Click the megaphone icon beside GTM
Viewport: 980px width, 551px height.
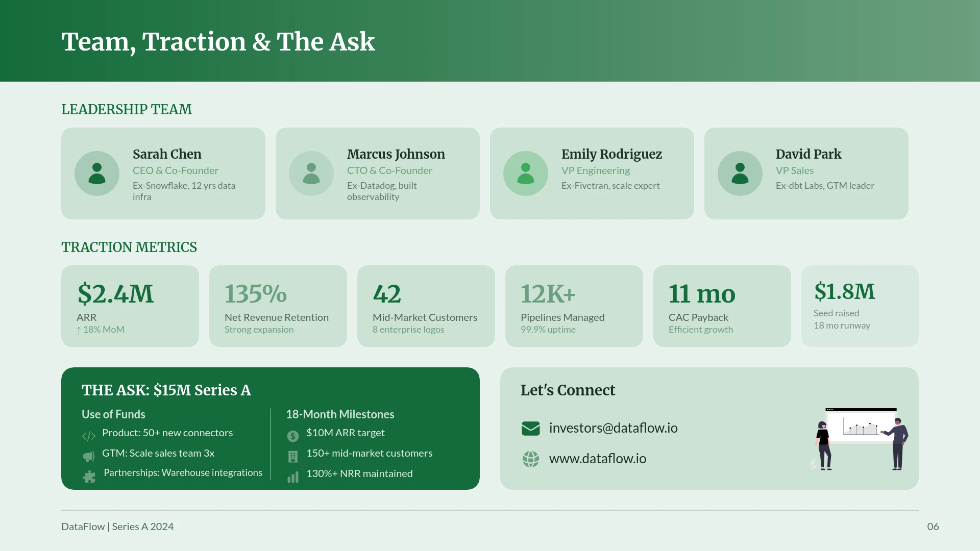[89, 456]
